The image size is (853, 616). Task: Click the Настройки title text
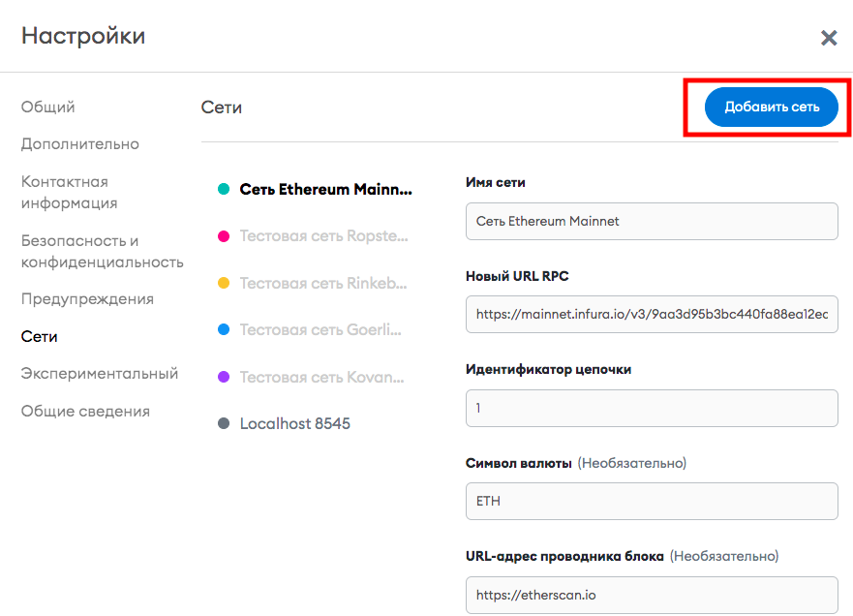tap(83, 36)
